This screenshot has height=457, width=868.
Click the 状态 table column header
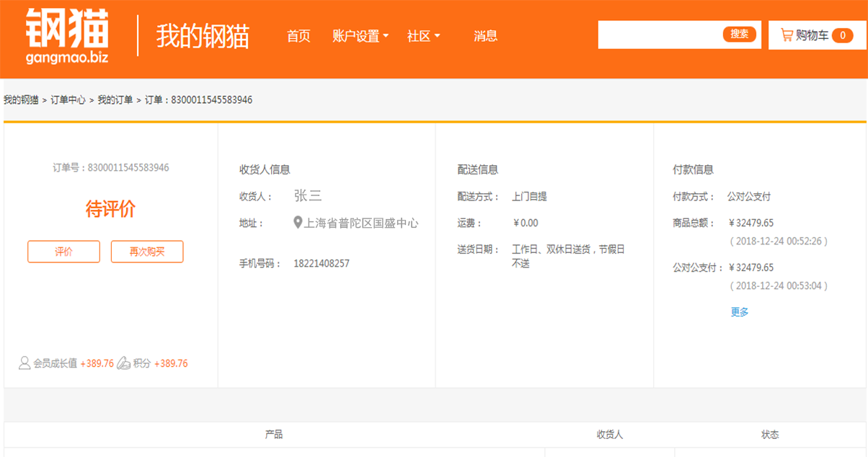[770, 435]
